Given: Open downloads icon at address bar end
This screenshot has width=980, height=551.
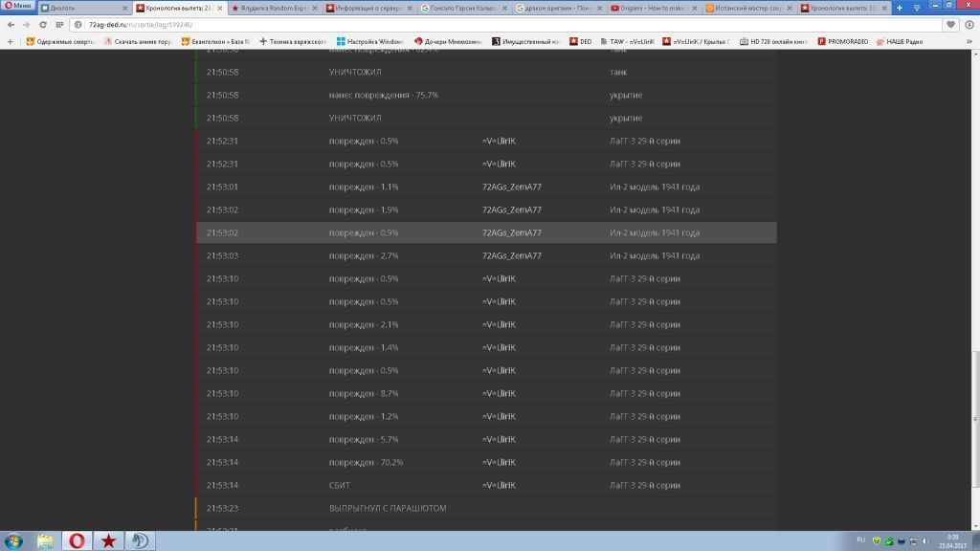Looking at the screenshot, I should (969, 24).
